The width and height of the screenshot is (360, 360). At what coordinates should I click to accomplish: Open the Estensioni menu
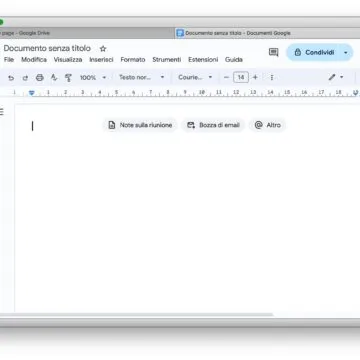[x=203, y=60]
